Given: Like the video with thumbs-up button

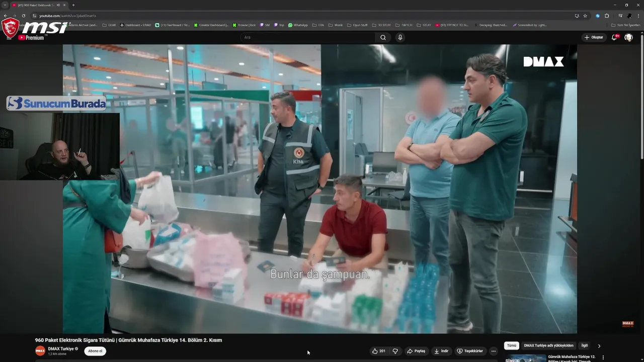Looking at the screenshot, I should (x=378, y=351).
